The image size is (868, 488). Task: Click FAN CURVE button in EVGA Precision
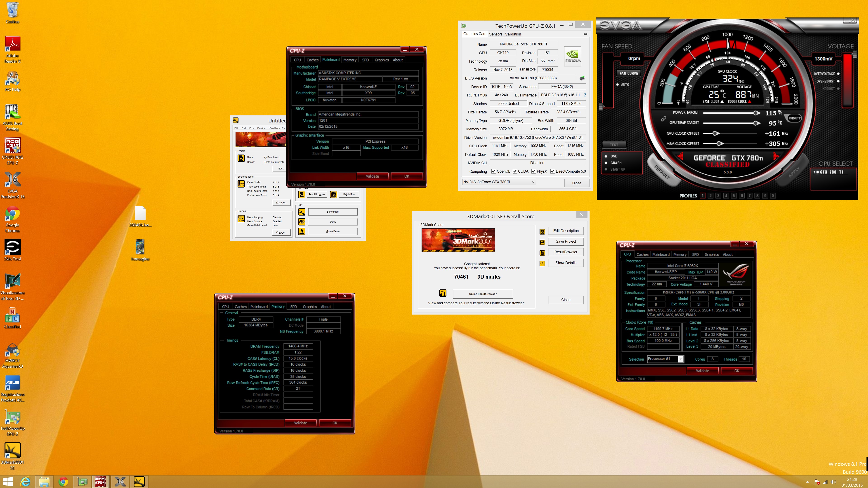pos(628,73)
